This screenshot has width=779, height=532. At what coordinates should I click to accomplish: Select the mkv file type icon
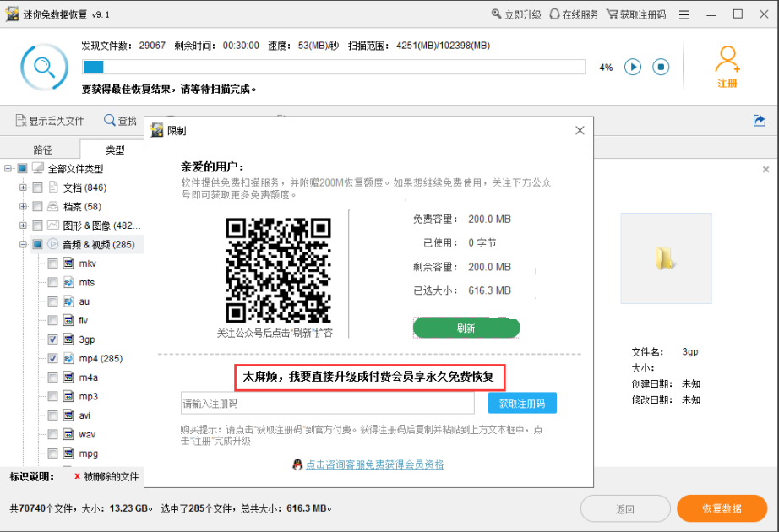68,263
